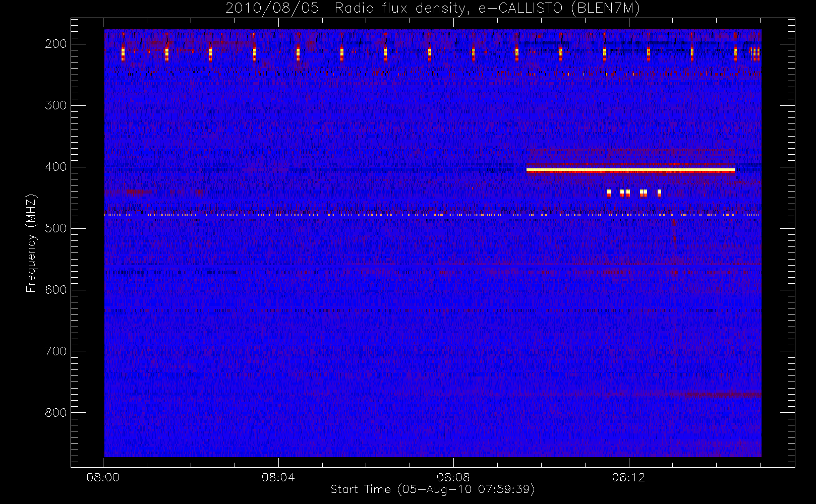Click the '08:00' time tick label
Viewport: 816px width, 504px height.
point(103,477)
